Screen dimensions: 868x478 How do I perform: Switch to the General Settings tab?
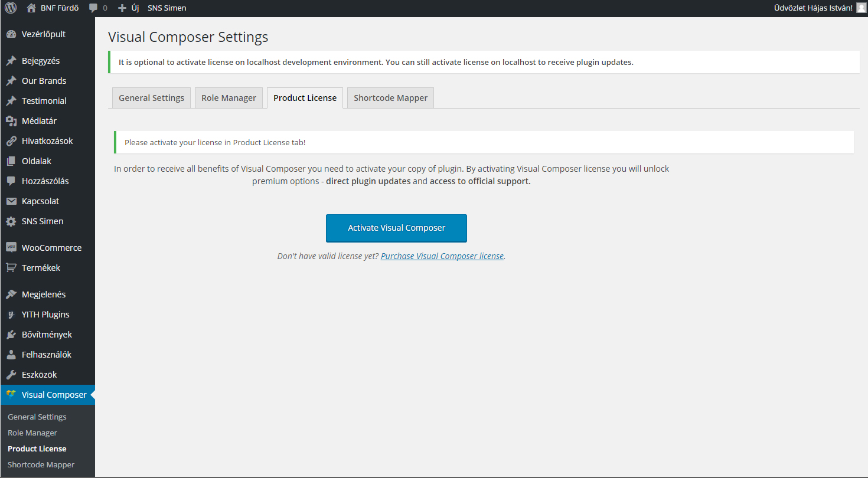tap(151, 98)
